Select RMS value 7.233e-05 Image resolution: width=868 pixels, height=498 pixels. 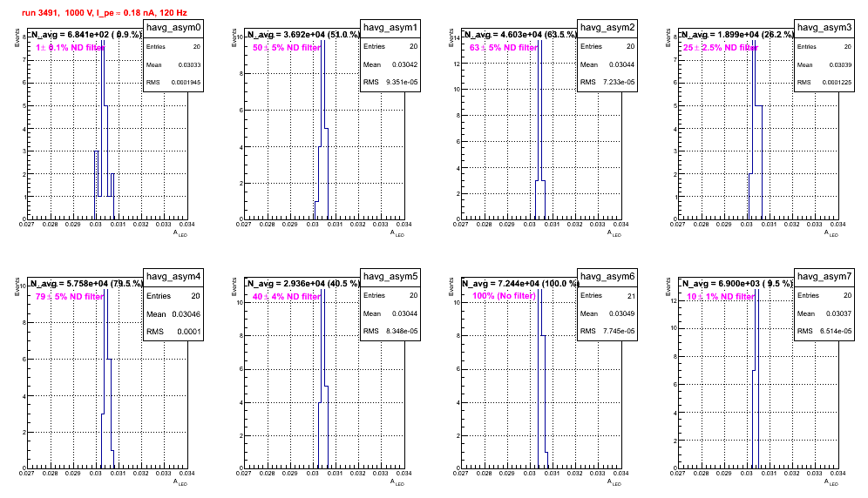click(x=619, y=83)
